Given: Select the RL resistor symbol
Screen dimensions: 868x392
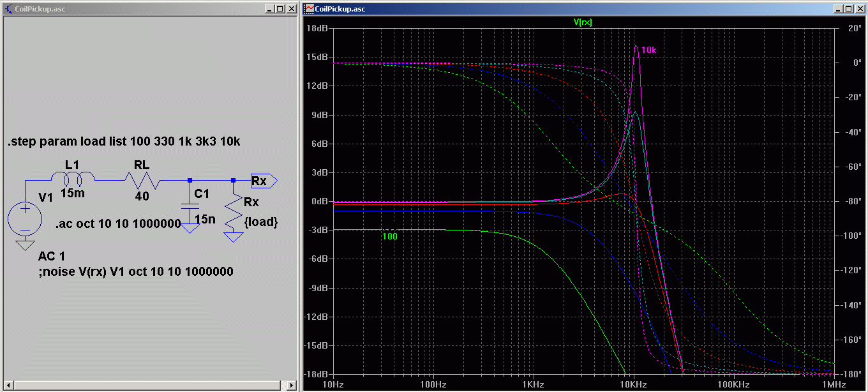Looking at the screenshot, I should (x=142, y=181).
